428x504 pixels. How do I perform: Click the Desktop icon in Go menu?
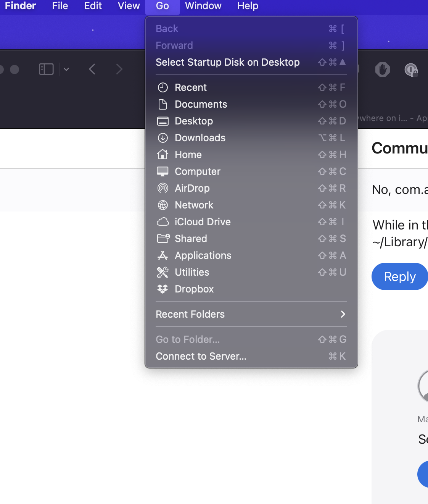point(163,121)
